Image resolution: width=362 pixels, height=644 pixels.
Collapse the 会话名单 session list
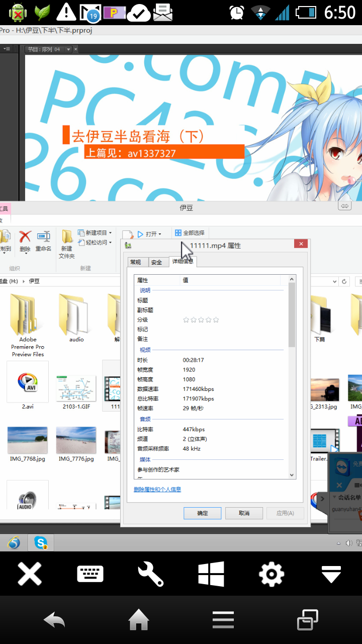click(334, 497)
